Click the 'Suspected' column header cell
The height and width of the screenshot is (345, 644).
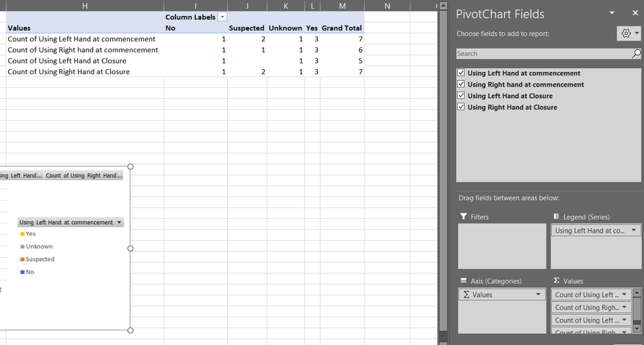[x=247, y=28]
